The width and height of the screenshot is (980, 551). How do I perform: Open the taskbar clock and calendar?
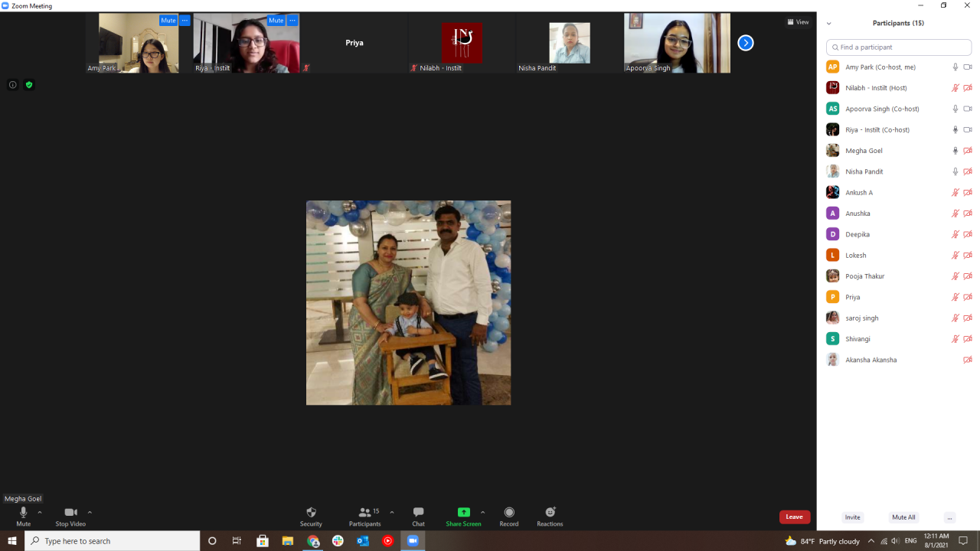[936, 541]
